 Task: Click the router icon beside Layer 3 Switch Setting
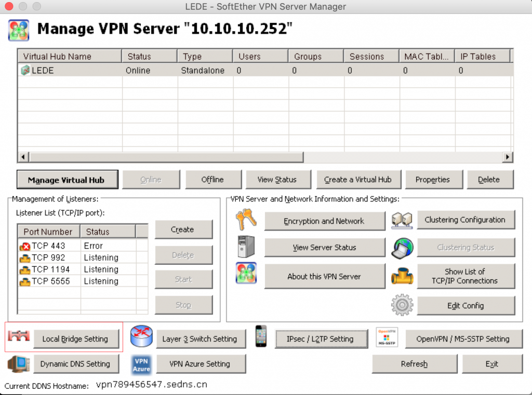pyautogui.click(x=141, y=336)
